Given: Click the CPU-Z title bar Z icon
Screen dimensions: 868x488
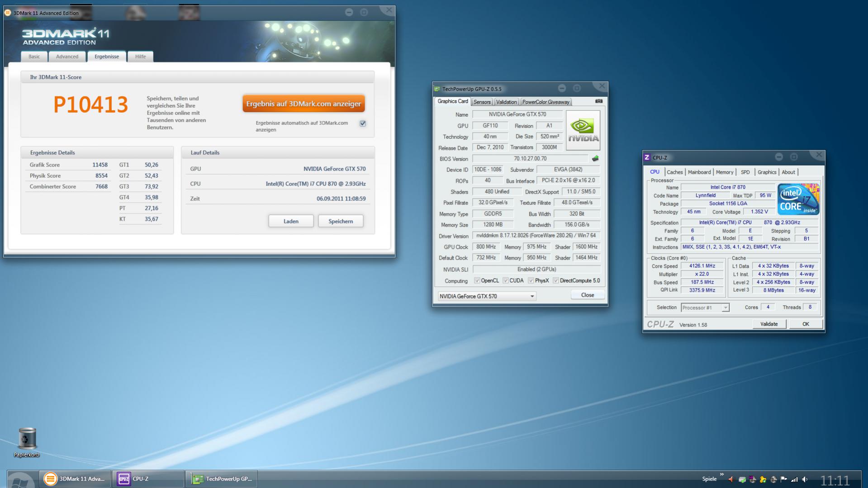Looking at the screenshot, I should (647, 157).
